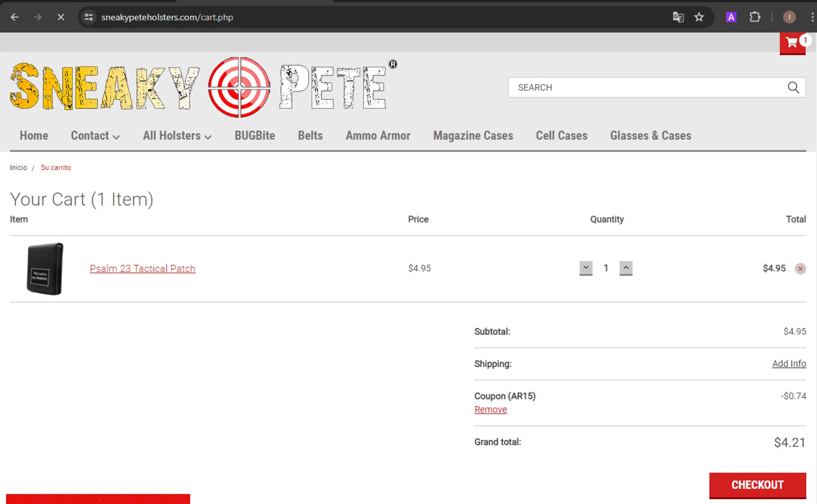The image size is (817, 504).
Task: Click the bold item row total $4.95
Action: pos(774,268)
